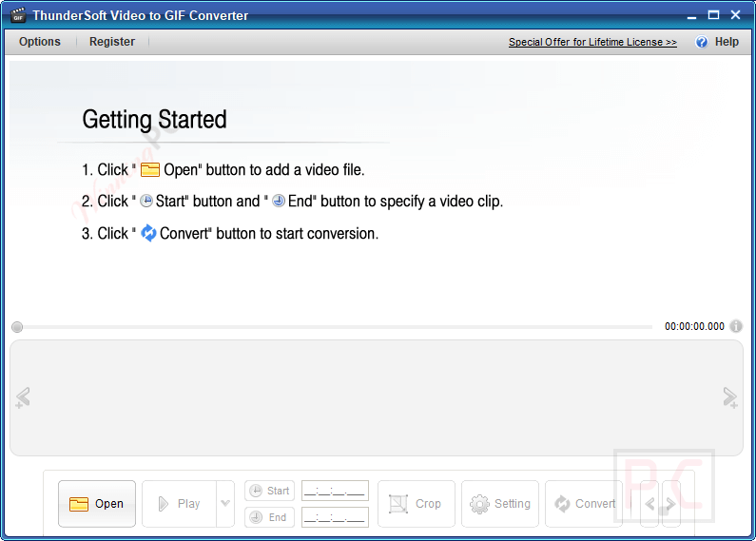Click the Crop button
This screenshot has height=541, width=756.
pyautogui.click(x=417, y=504)
